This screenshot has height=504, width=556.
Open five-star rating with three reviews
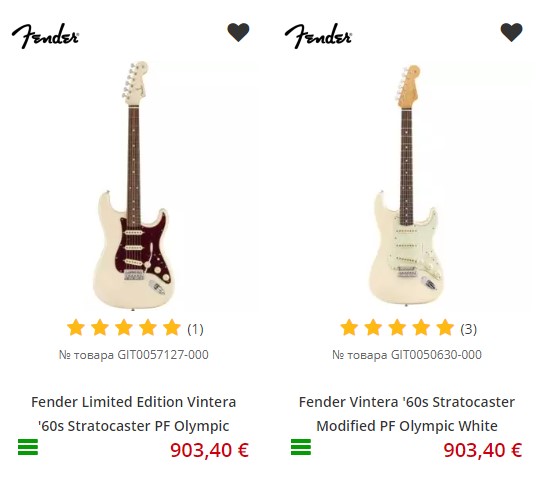pos(408,328)
